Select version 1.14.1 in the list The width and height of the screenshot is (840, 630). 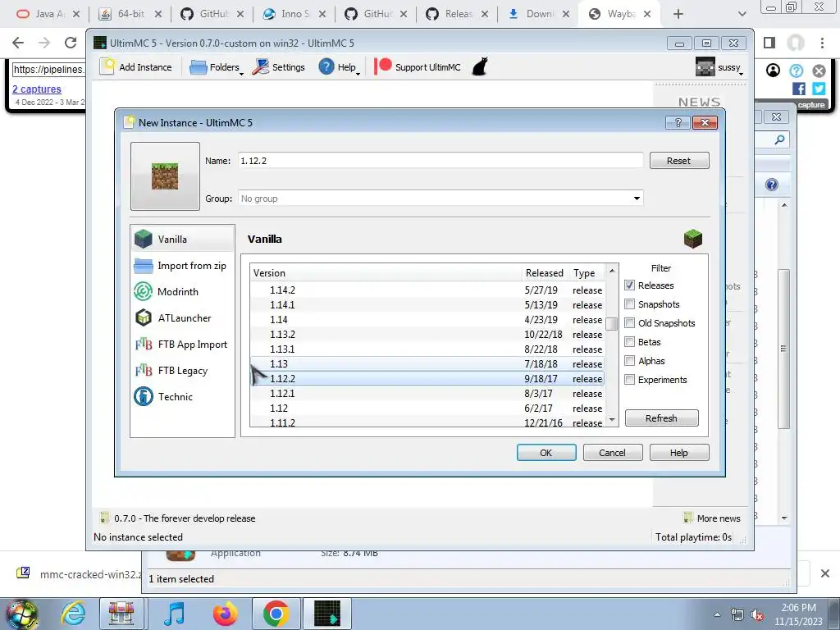[x=427, y=305]
